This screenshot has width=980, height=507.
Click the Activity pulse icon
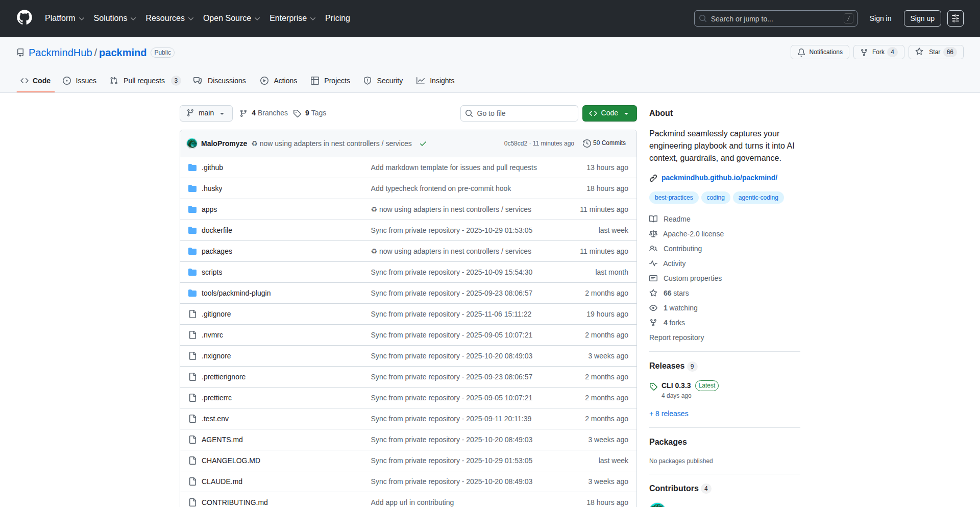pos(653,263)
